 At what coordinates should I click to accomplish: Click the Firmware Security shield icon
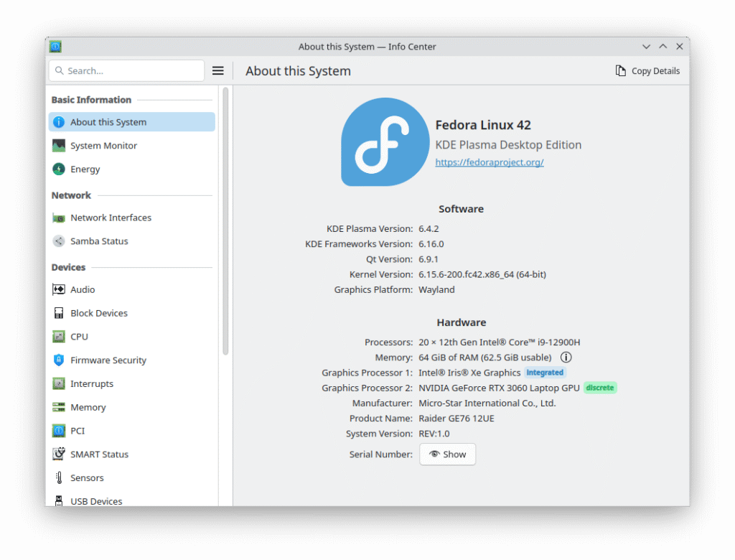pos(59,360)
